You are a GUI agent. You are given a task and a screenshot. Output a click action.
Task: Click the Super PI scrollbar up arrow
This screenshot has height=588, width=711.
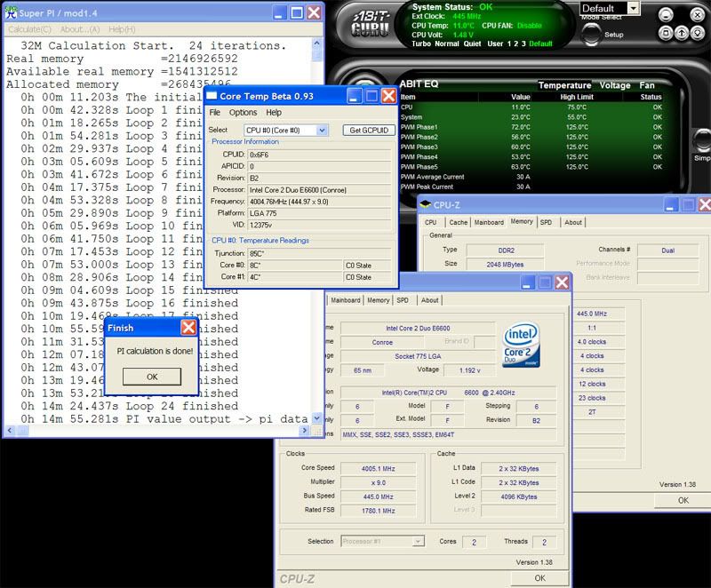(316, 44)
